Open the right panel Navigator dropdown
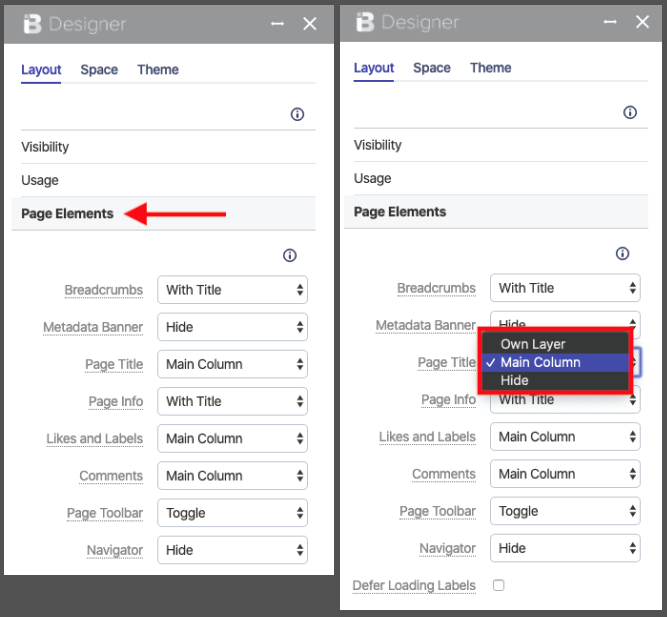 (565, 548)
